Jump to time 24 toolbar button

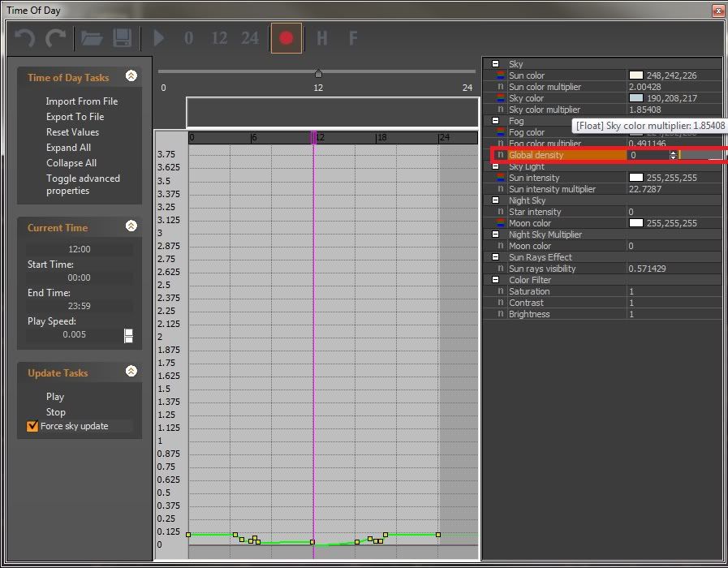click(x=250, y=38)
